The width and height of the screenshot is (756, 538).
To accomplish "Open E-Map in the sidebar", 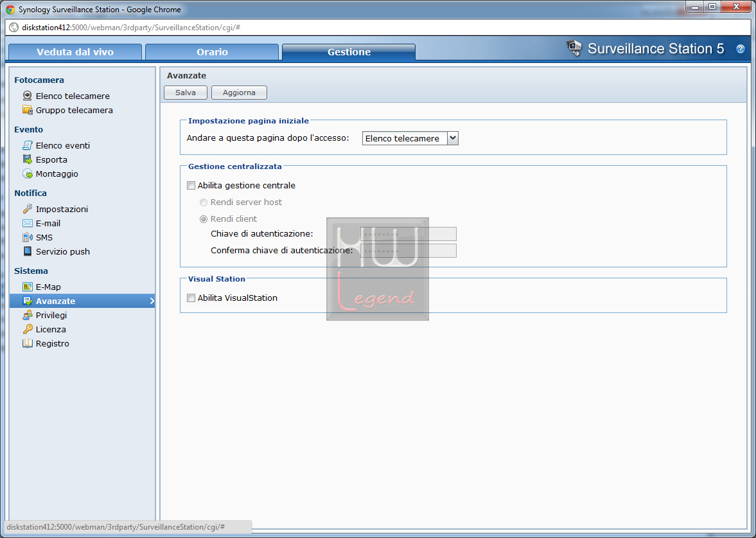I will click(48, 287).
